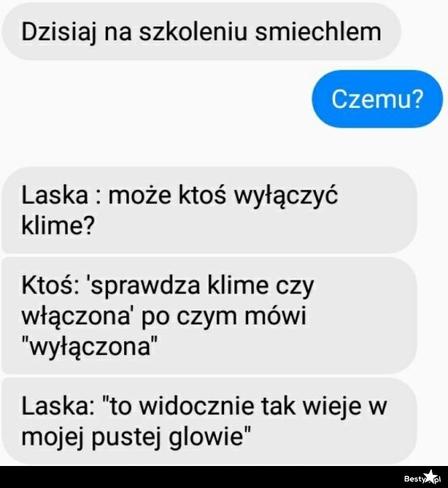This screenshot has width=448, height=488.
Task: Click the word 'Laska' in the last message
Action: [x=57, y=407]
